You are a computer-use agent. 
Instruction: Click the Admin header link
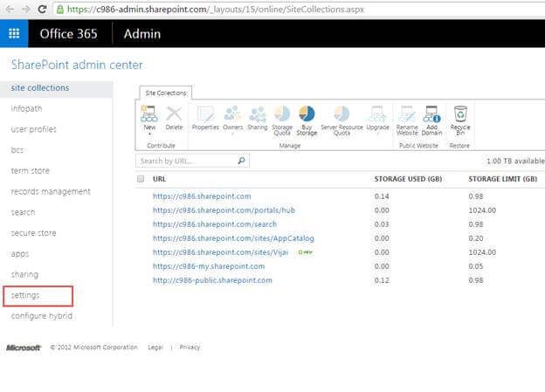[142, 34]
